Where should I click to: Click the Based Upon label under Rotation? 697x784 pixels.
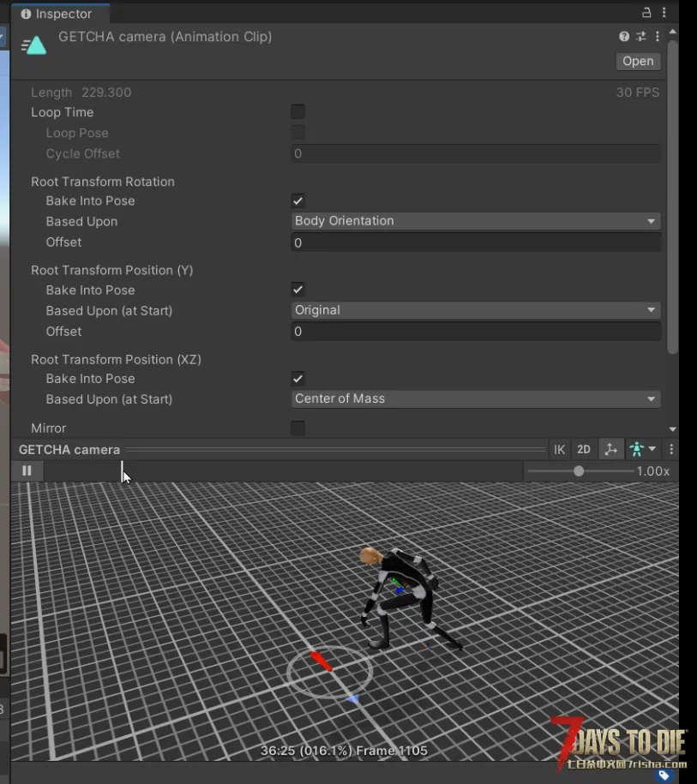pos(81,222)
